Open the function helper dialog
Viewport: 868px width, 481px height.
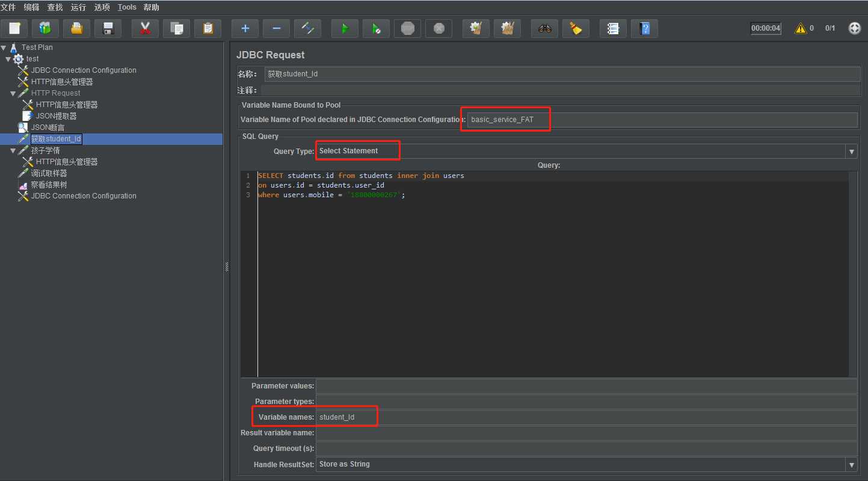coord(613,28)
